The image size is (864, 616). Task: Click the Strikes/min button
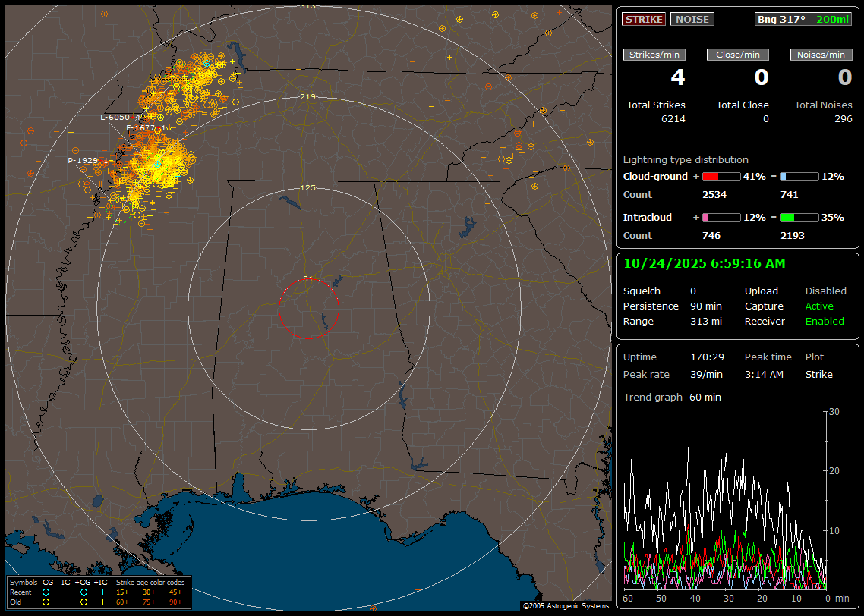pyautogui.click(x=654, y=55)
